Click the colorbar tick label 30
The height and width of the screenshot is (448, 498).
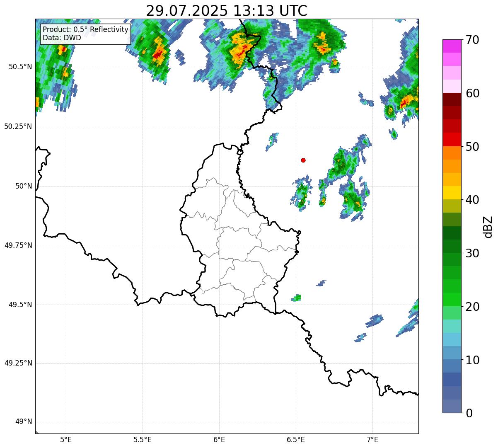coord(472,253)
